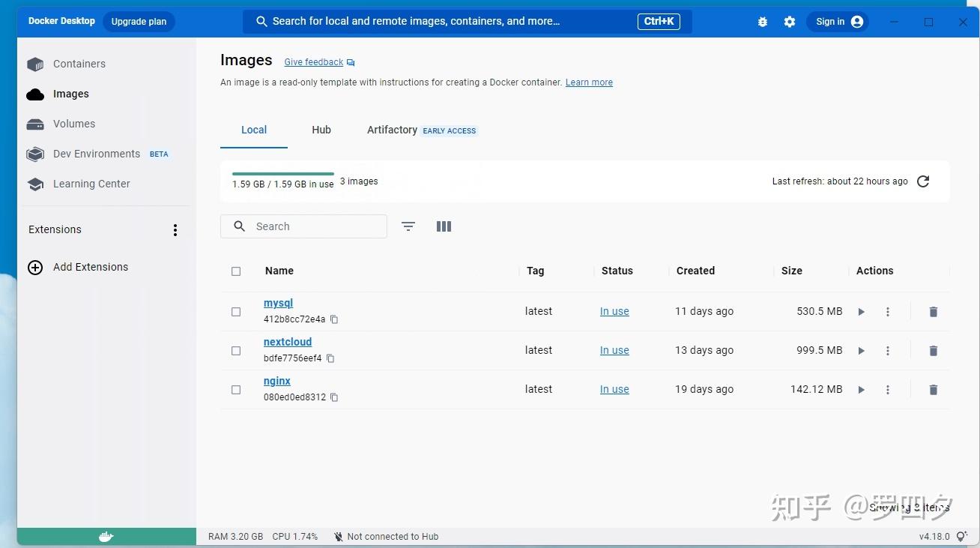This screenshot has height=548, width=980.
Task: Click the disk usage progress bar
Action: coord(283,174)
